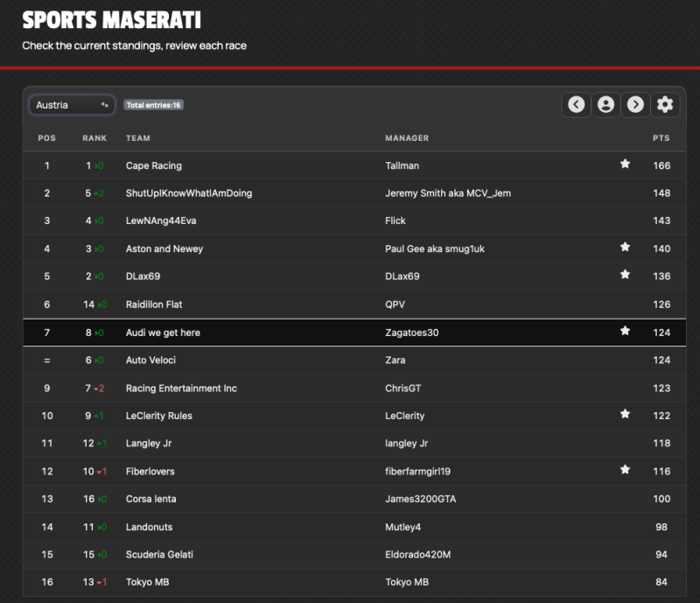The image size is (700, 603).
Task: Select the Audi we get here team
Action: [163, 333]
